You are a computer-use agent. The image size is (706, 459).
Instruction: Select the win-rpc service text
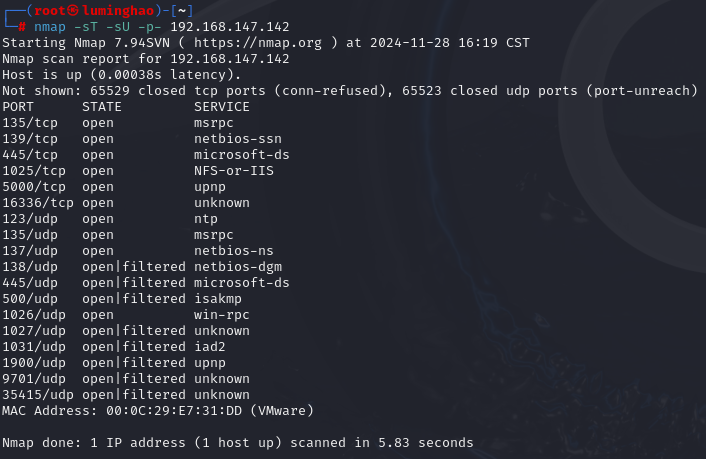tap(222, 315)
